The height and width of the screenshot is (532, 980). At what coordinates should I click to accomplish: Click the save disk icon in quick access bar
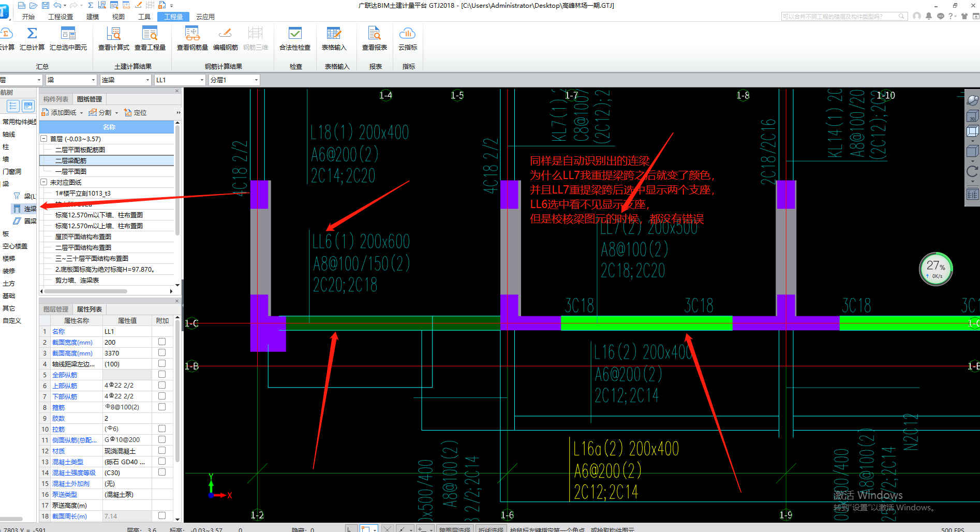(45, 5)
